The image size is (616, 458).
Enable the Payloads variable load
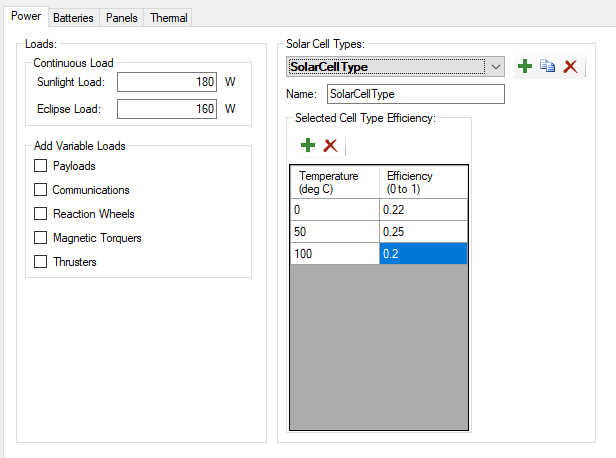coord(41,166)
